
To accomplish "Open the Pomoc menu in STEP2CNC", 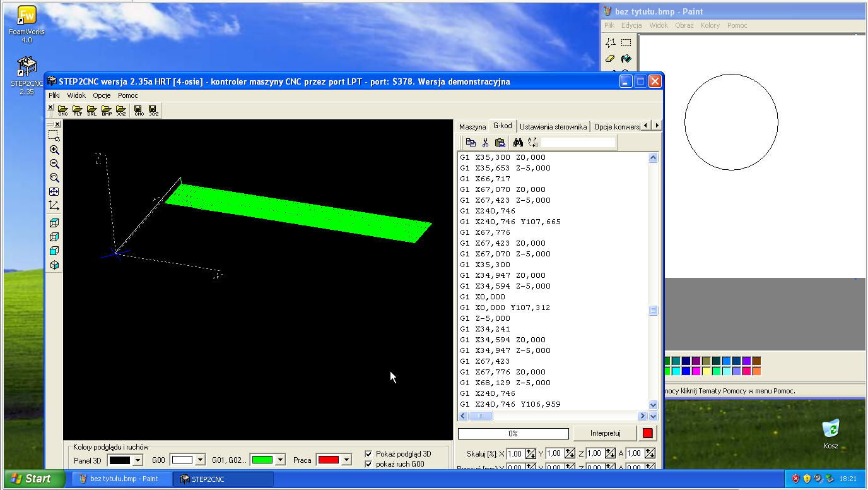I will [128, 95].
